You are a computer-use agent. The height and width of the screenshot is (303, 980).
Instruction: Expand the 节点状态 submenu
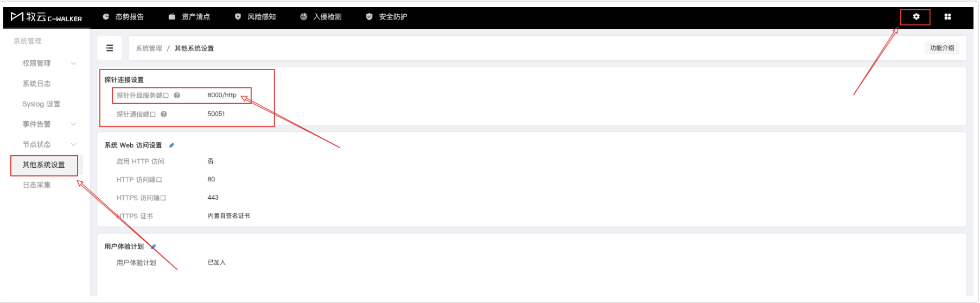[x=74, y=144]
